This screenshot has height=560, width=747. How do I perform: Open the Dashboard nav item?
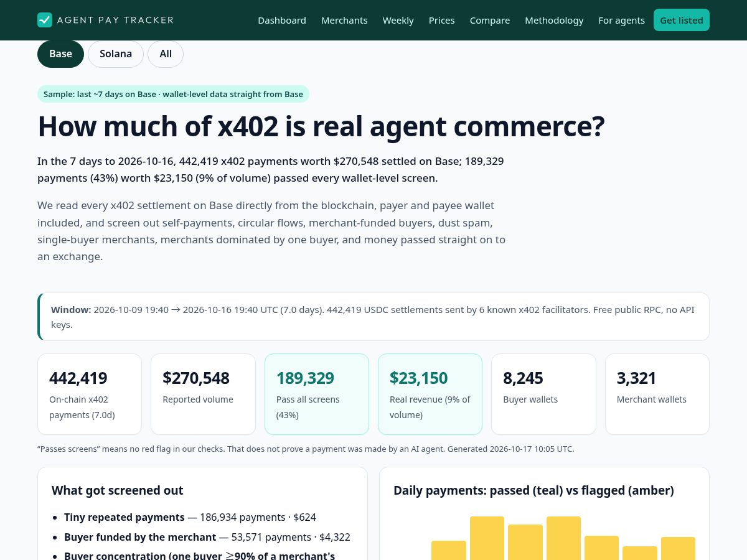[282, 20]
